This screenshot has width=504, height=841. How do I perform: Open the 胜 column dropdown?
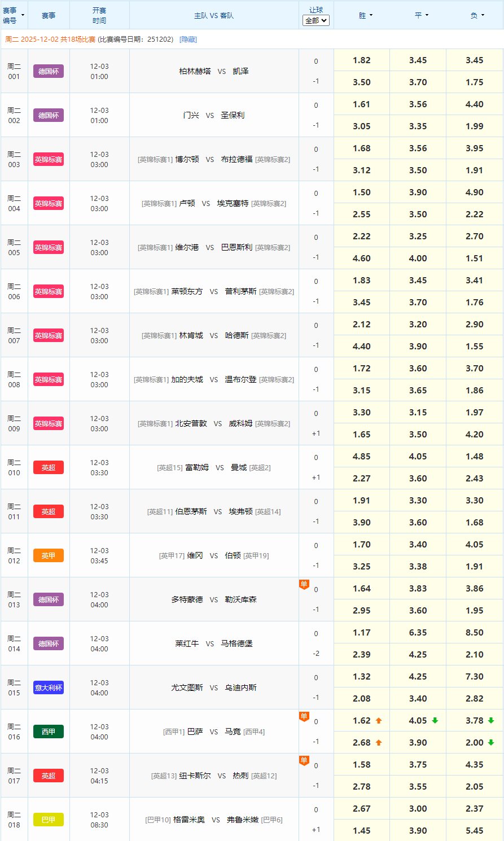366,15
